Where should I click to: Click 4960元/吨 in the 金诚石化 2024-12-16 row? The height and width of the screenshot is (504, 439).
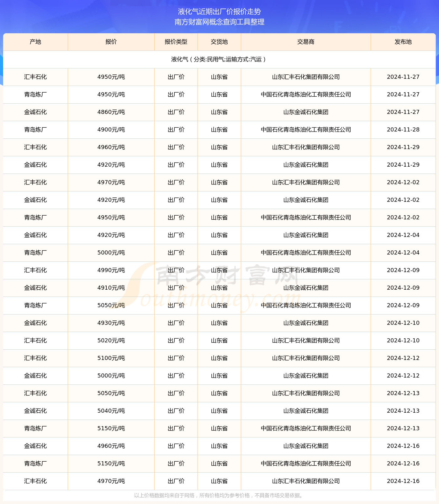(x=111, y=446)
